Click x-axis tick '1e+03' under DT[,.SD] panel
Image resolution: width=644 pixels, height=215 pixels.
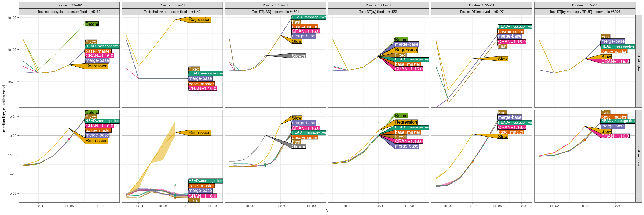(250, 206)
